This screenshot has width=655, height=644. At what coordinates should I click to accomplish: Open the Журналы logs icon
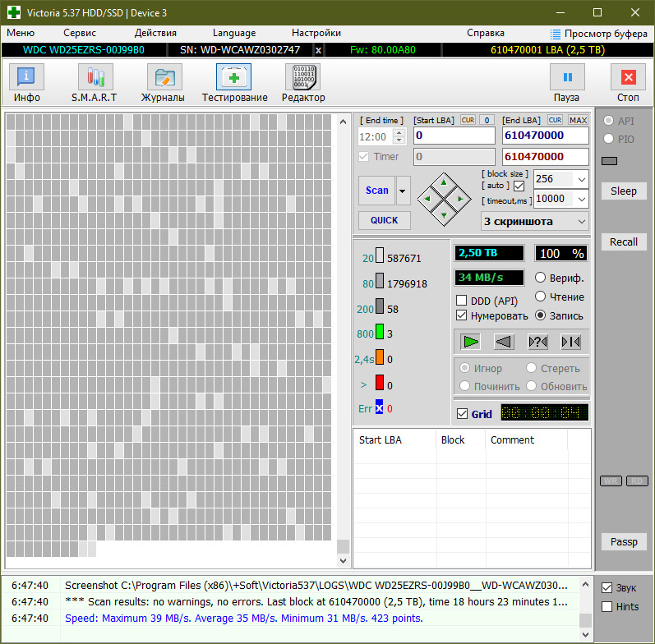(x=163, y=78)
